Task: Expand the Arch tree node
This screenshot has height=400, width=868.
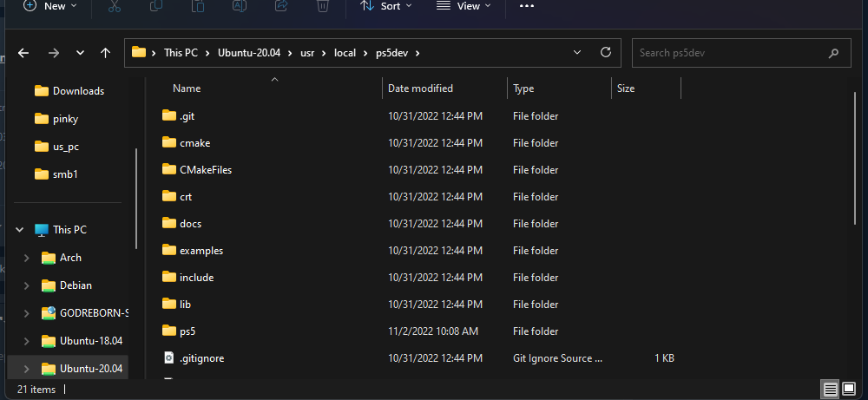Action: coord(27,258)
